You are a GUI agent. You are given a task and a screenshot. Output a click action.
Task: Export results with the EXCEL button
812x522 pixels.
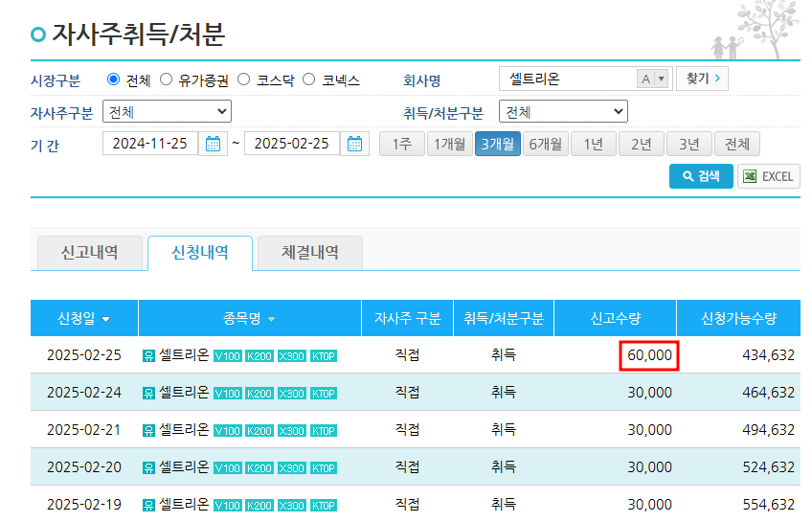(x=769, y=176)
